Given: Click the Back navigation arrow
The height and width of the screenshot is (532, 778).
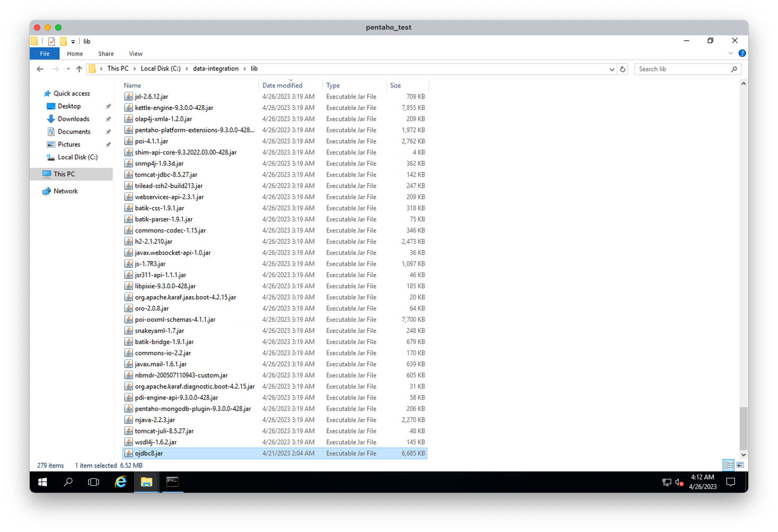Looking at the screenshot, I should [40, 69].
